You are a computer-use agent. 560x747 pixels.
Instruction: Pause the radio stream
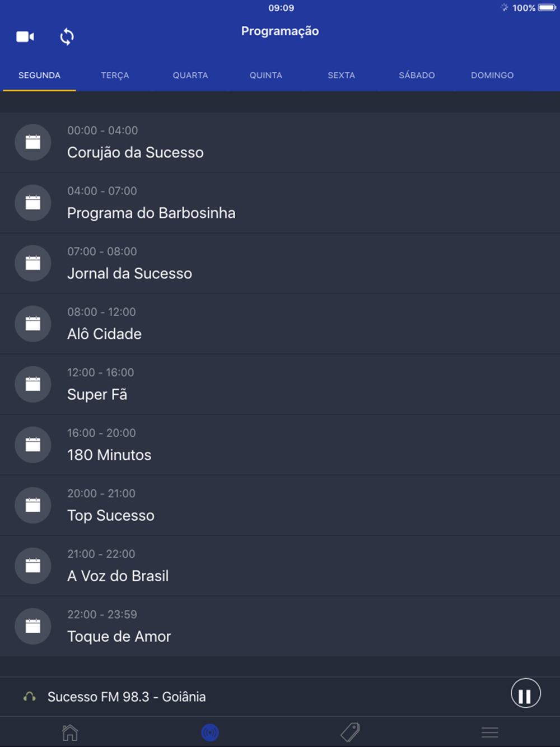click(x=525, y=693)
